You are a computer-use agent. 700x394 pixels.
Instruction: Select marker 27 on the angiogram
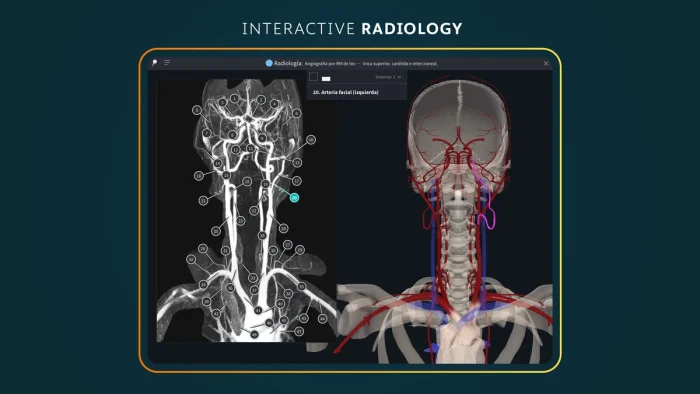[x=288, y=245]
